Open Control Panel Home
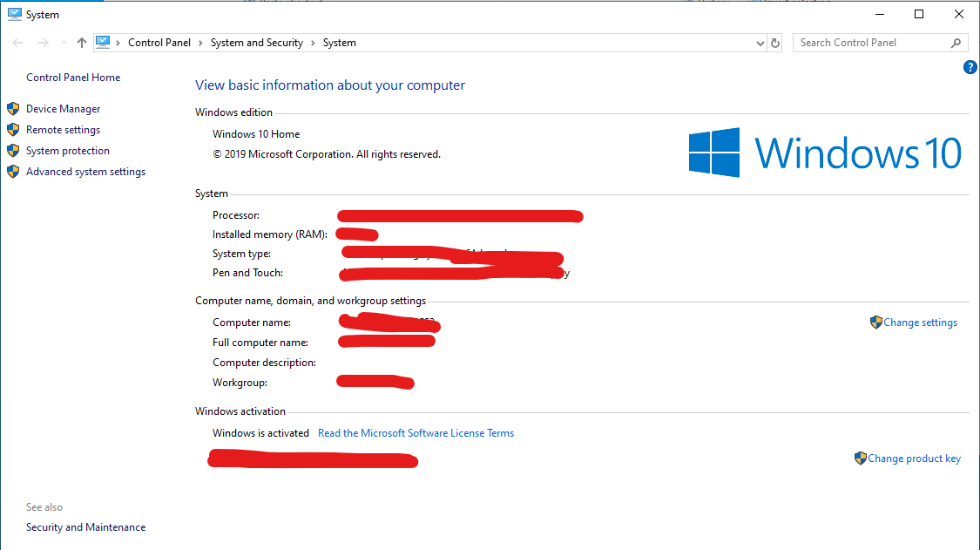 click(x=73, y=78)
